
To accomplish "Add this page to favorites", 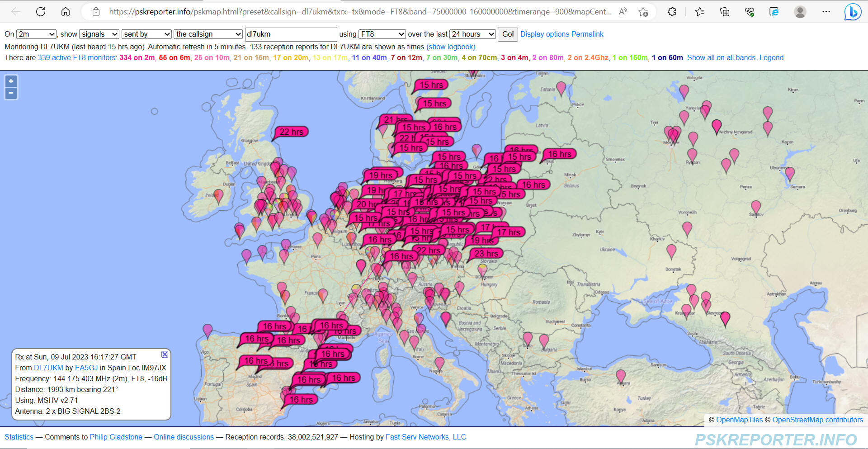I will point(643,12).
